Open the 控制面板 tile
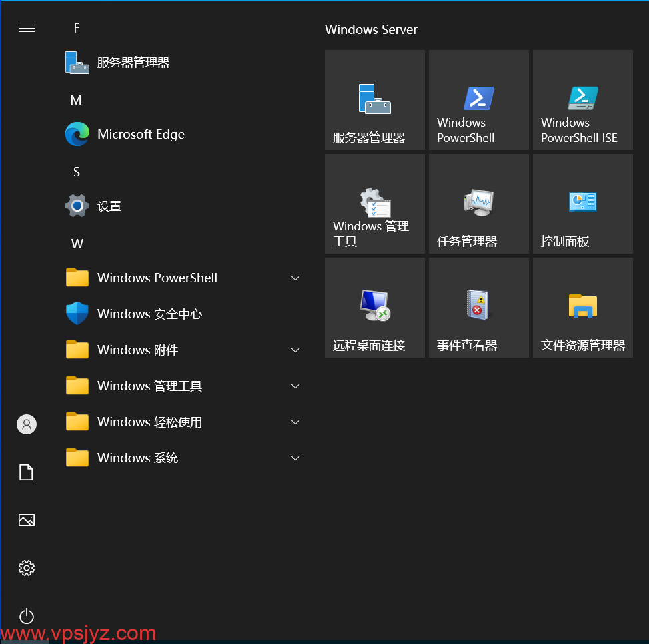649x644 pixels. coord(583,204)
